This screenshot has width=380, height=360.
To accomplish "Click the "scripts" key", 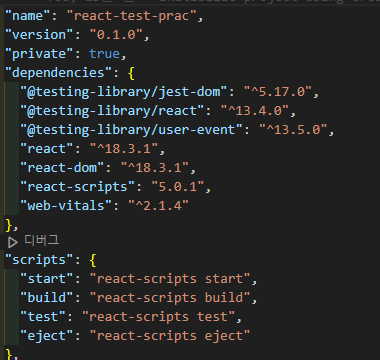I will click(40, 260).
